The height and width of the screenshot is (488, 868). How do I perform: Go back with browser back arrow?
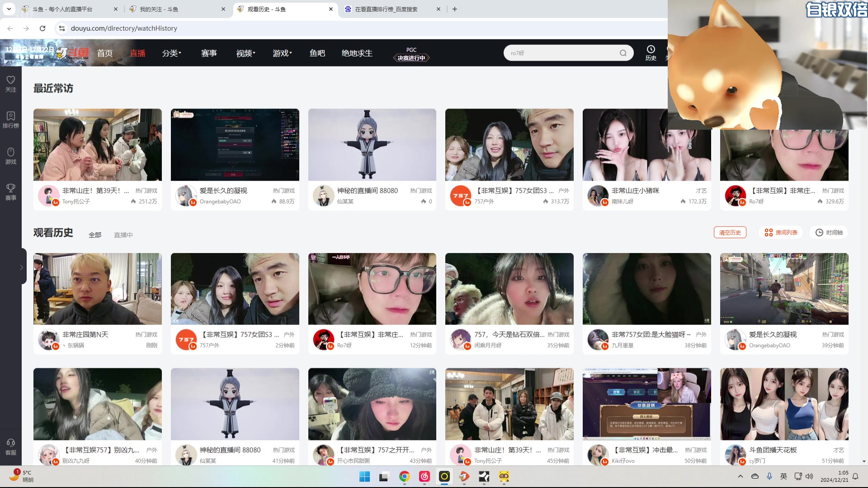10,28
